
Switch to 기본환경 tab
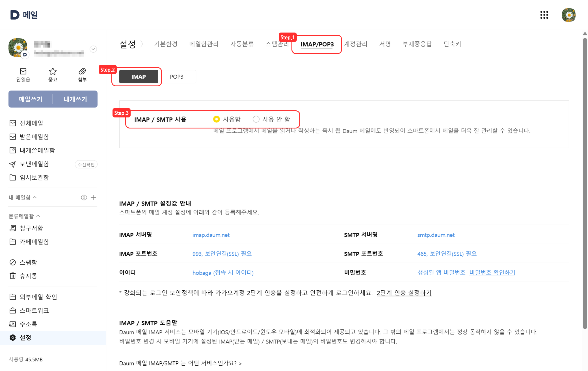(166, 44)
